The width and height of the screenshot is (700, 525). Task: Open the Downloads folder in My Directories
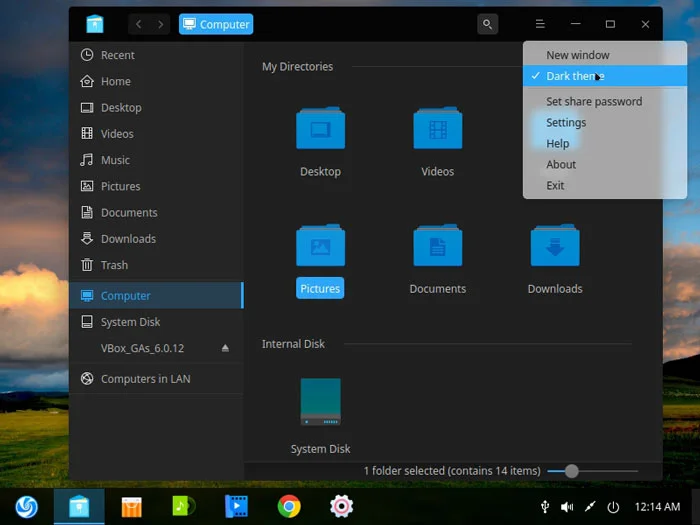pos(555,247)
